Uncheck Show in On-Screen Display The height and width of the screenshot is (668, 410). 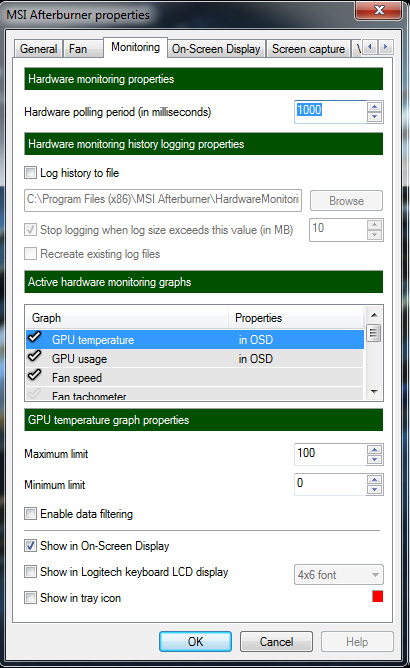click(x=30, y=545)
